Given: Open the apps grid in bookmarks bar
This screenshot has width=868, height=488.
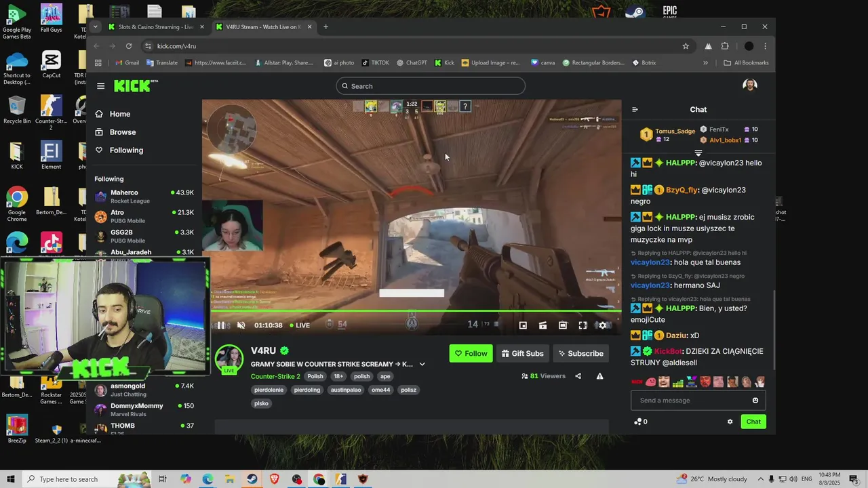Looking at the screenshot, I should [x=98, y=63].
